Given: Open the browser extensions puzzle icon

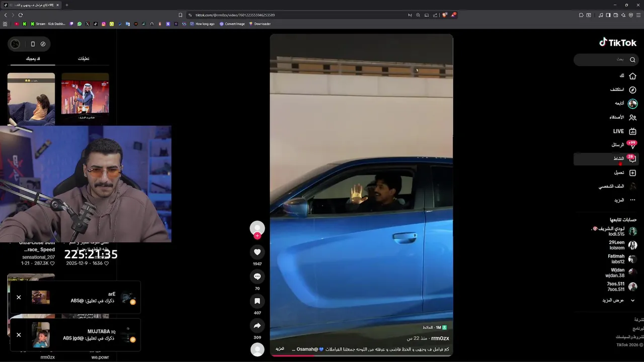Looking at the screenshot, I should [x=581, y=15].
